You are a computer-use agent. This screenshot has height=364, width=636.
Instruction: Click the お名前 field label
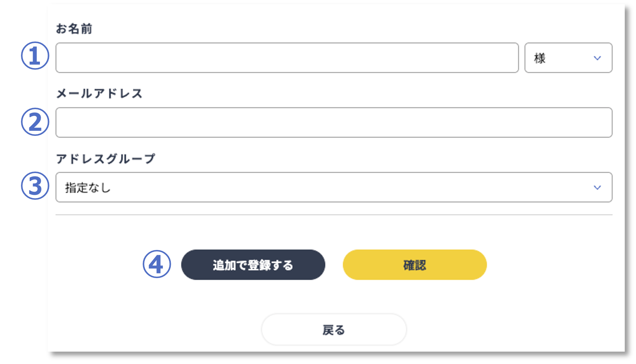(74, 29)
